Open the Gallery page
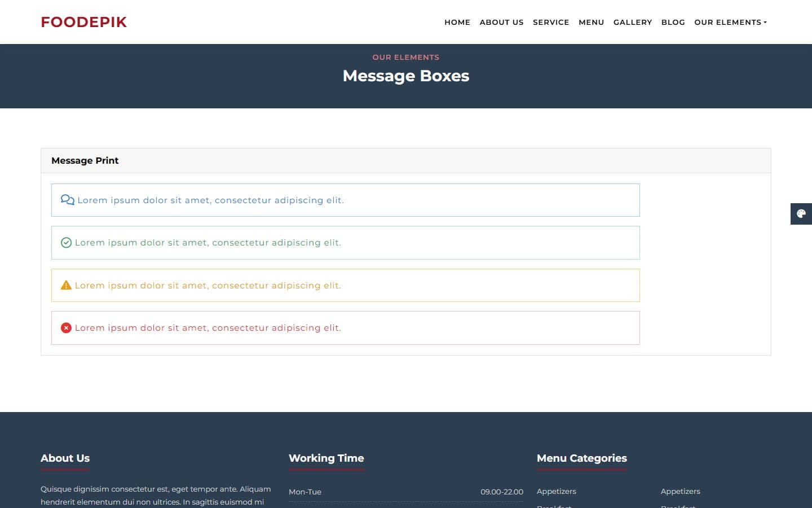 (x=633, y=22)
